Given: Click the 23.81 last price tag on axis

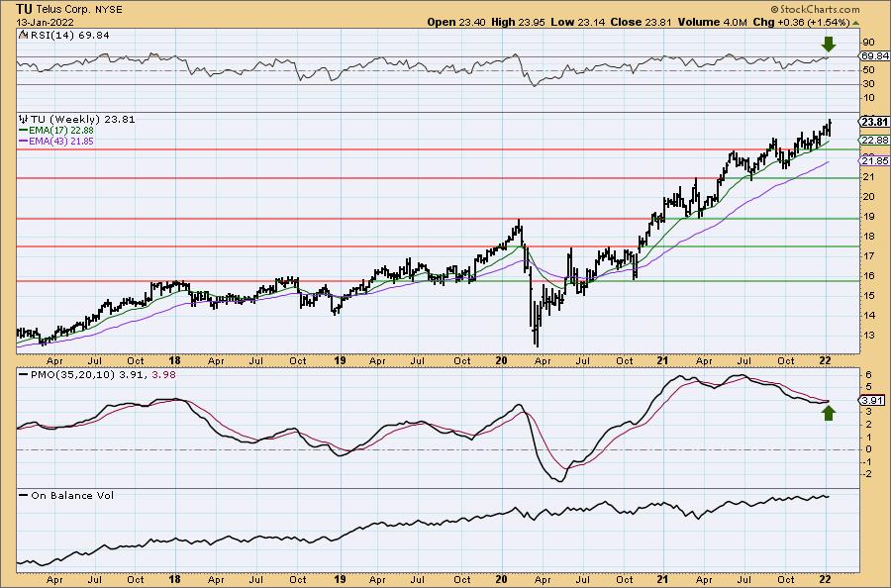Looking at the screenshot, I should tap(874, 122).
